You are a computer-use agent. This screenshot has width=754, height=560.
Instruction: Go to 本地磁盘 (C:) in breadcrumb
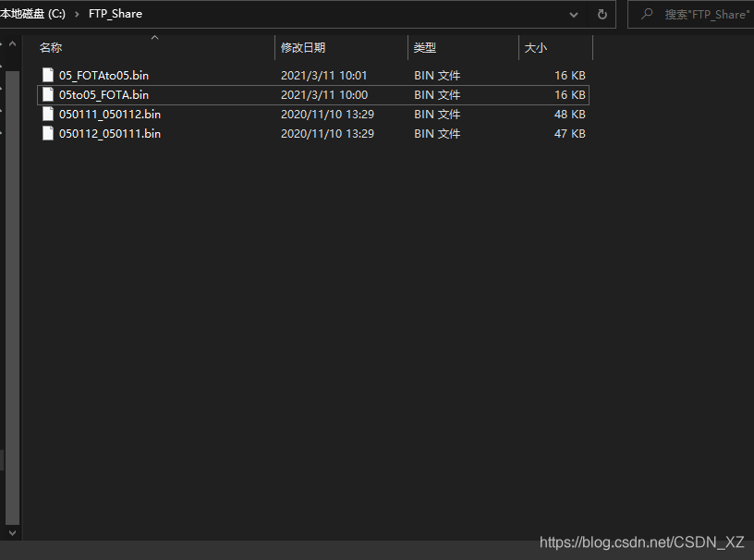click(x=32, y=14)
